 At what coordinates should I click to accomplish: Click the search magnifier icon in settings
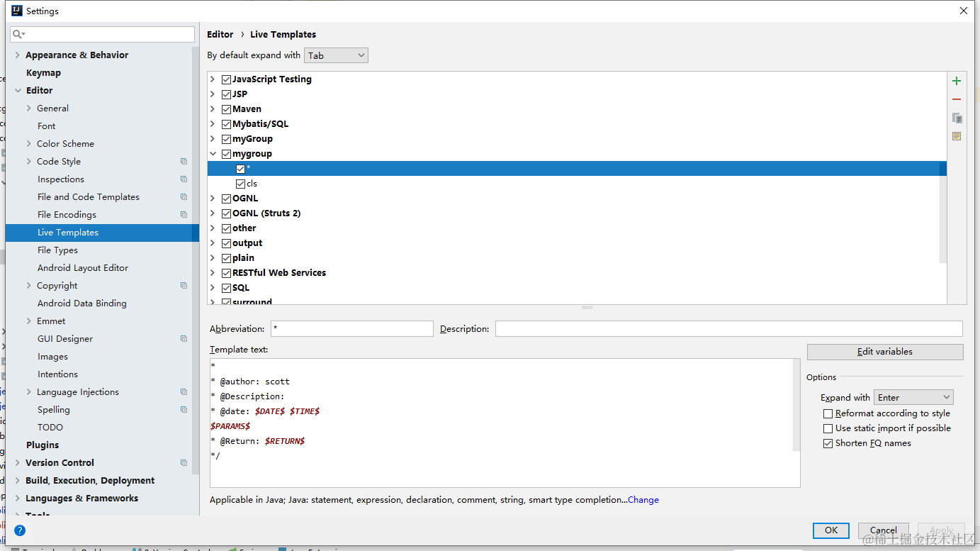coord(18,34)
